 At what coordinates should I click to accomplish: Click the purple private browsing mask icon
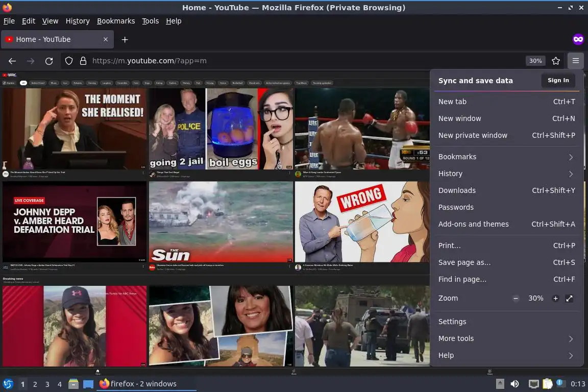[x=578, y=39]
